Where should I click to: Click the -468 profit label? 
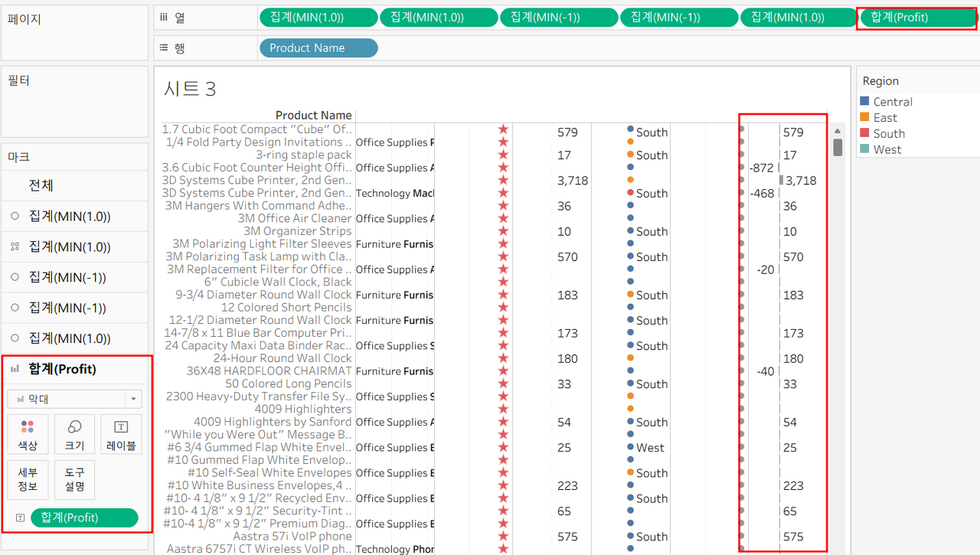tap(762, 193)
